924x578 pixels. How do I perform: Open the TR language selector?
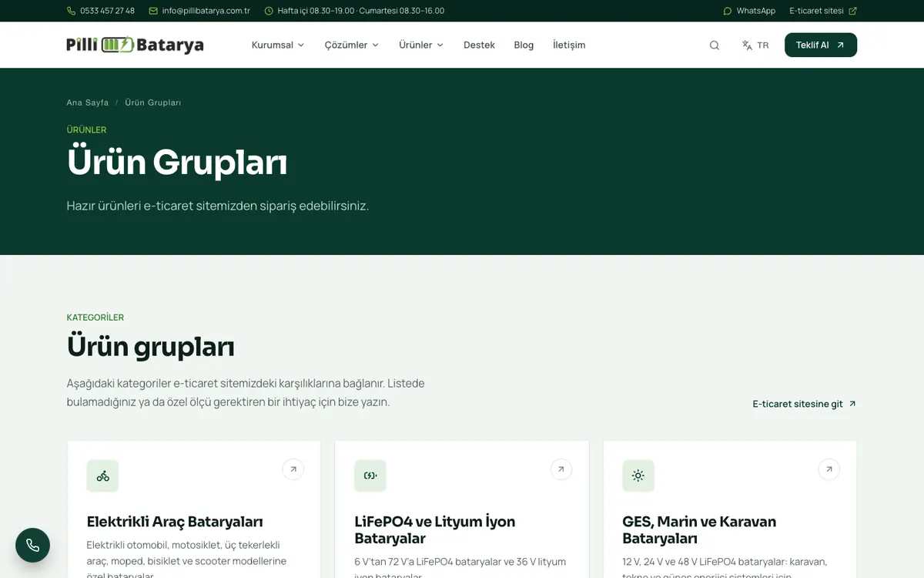click(755, 45)
